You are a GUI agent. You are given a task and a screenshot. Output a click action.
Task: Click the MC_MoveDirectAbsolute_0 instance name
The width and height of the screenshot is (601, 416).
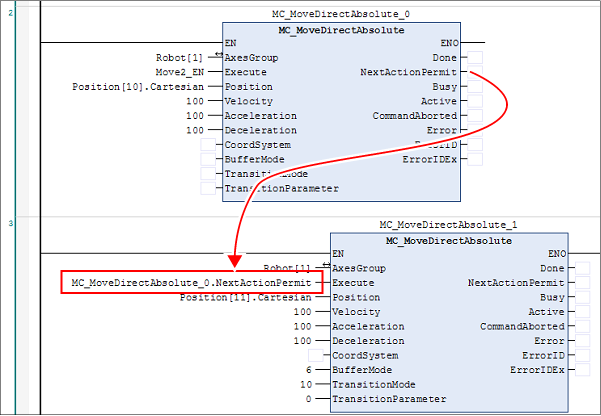340,15
